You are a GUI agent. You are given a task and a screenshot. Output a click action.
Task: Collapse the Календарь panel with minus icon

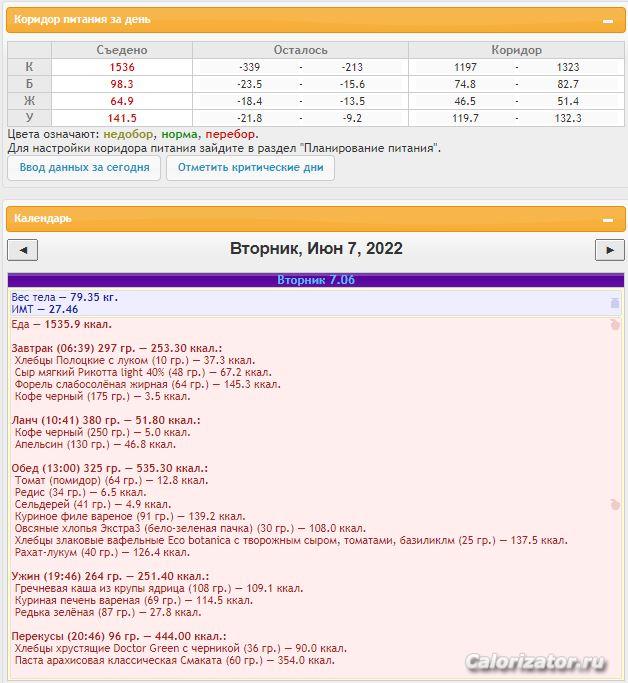(607, 219)
